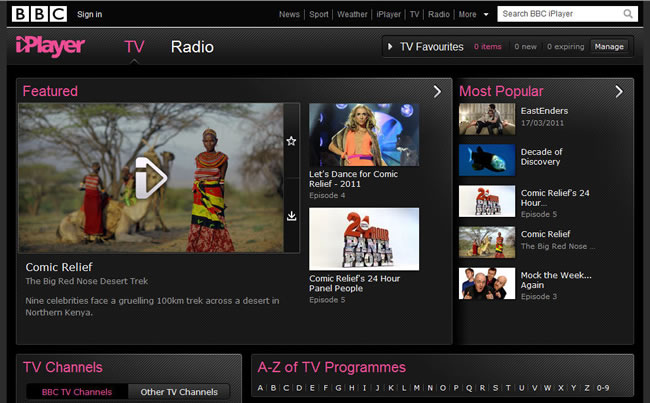Click 0 items in TV Favourites
This screenshot has width=650, height=403.
(488, 46)
